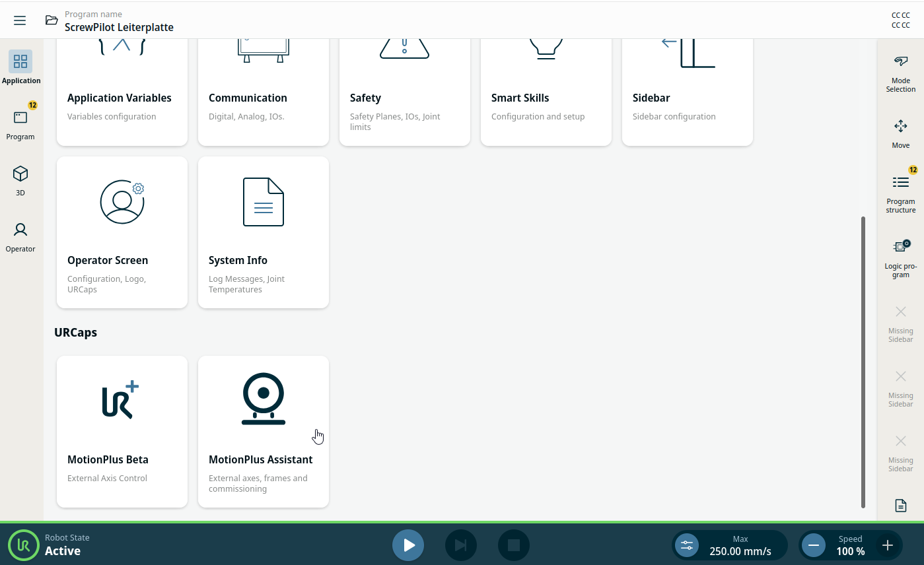Open the Safety configuration card
The width and height of the screenshot is (924, 565).
pyautogui.click(x=405, y=92)
